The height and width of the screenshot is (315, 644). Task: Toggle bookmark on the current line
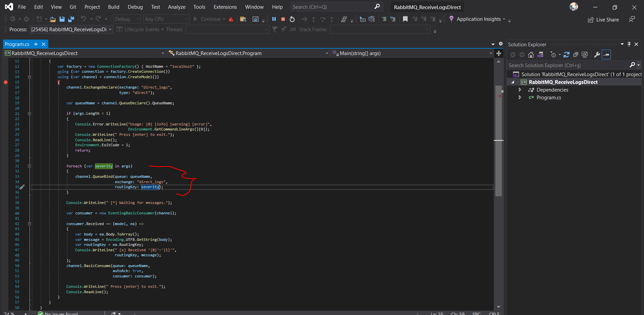coord(405,19)
